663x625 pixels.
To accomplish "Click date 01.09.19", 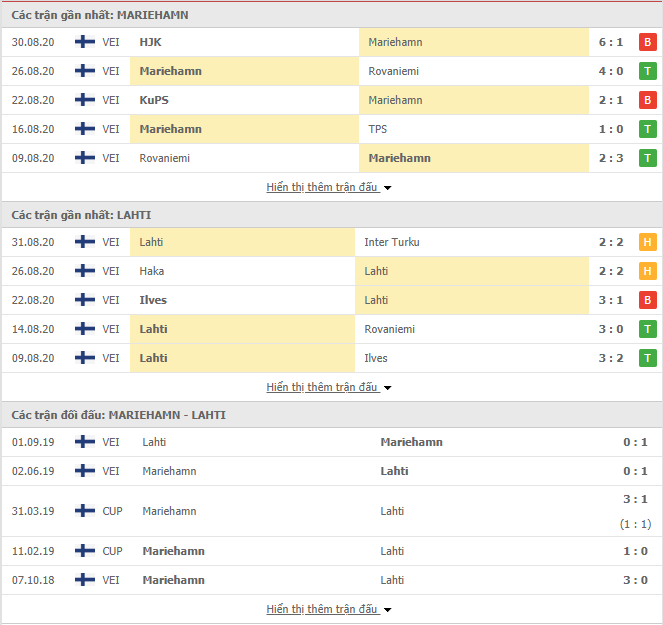I will click(33, 442).
